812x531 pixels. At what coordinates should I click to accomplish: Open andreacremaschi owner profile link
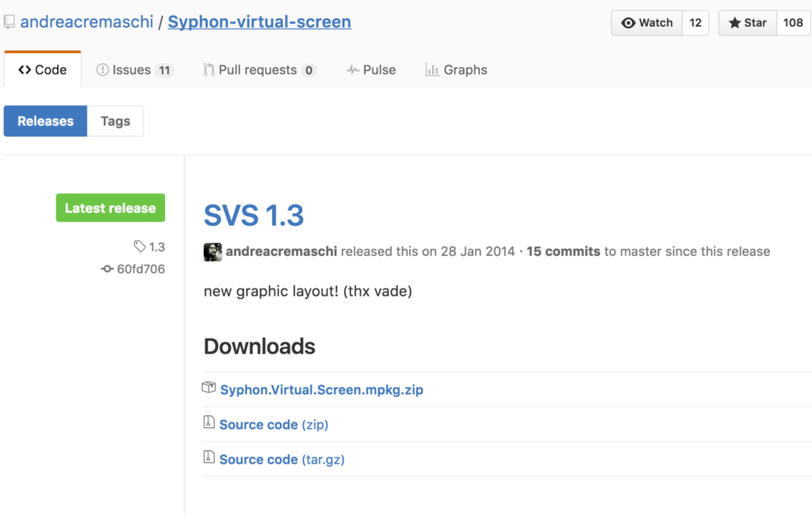[x=86, y=21]
